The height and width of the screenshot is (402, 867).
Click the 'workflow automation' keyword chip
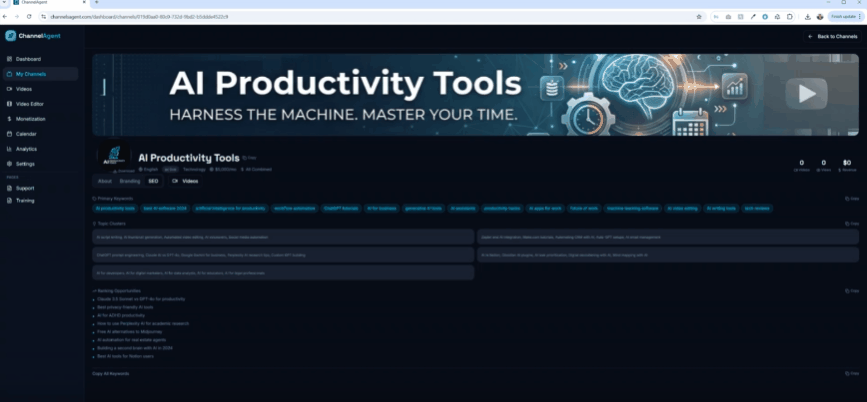pyautogui.click(x=295, y=208)
